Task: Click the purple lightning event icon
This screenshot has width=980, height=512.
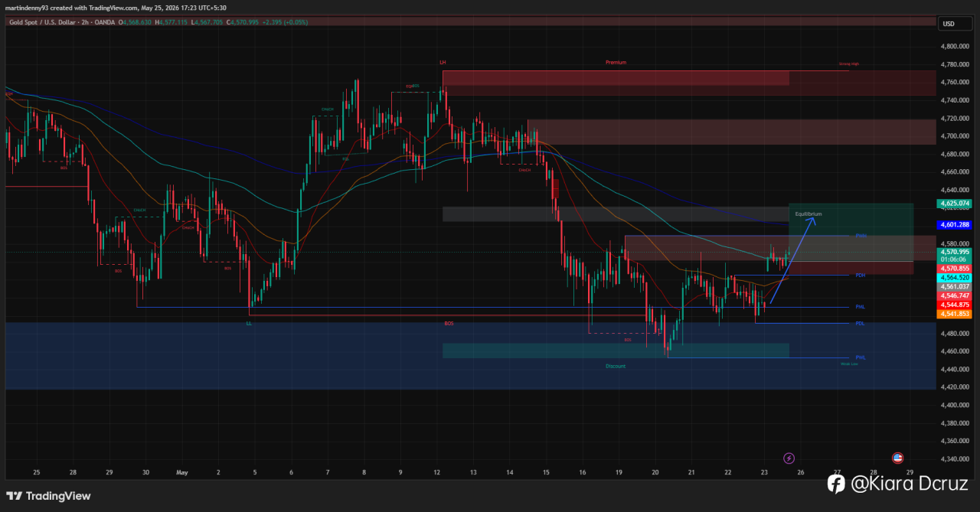Action: tap(789, 458)
